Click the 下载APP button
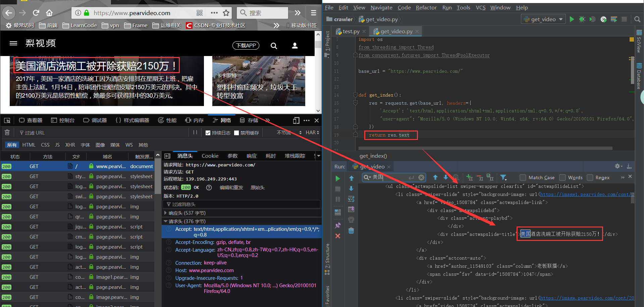 246,46
